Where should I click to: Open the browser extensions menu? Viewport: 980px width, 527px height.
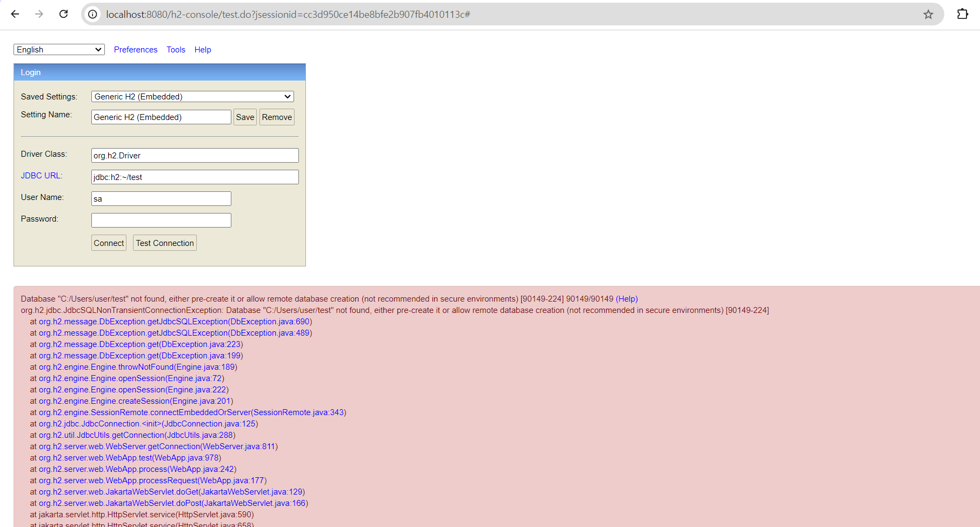[963, 14]
